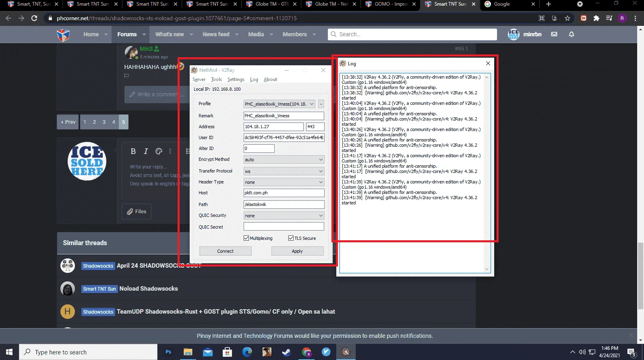Open the volume icon in system tray
Screen dimensions: 644x360
tap(582, 352)
